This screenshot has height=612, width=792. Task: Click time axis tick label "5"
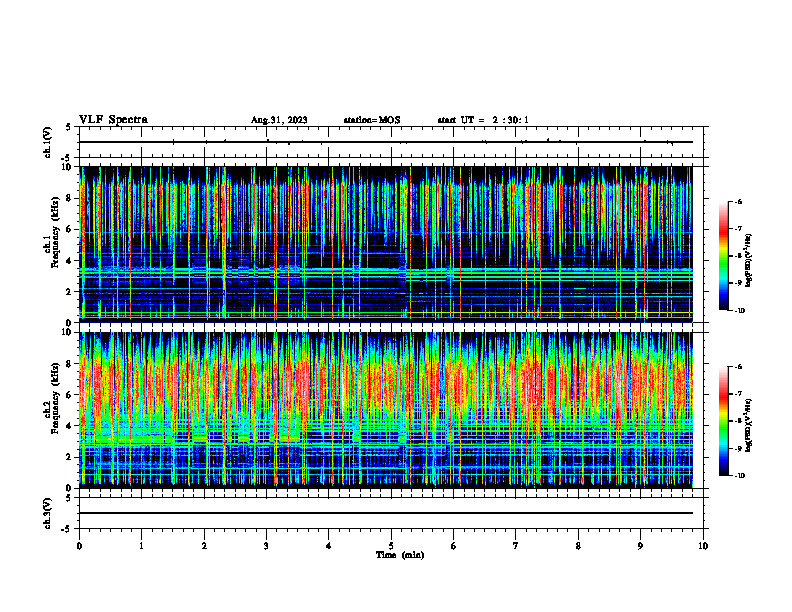point(391,546)
